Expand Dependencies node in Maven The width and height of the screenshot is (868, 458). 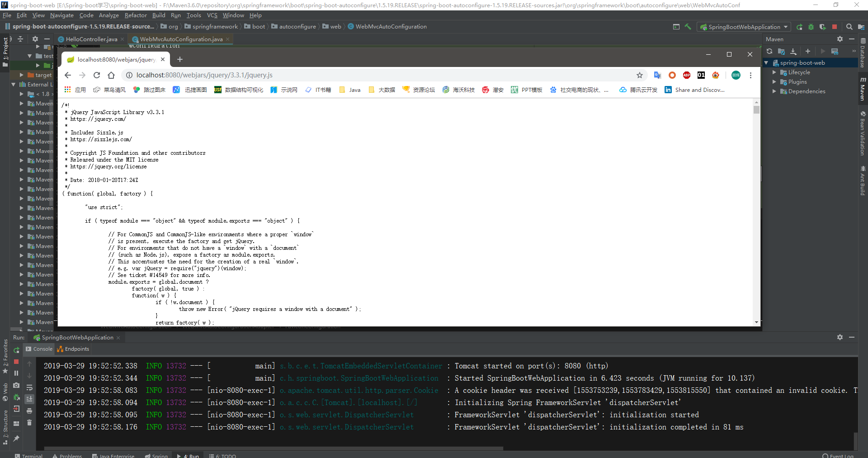point(774,91)
